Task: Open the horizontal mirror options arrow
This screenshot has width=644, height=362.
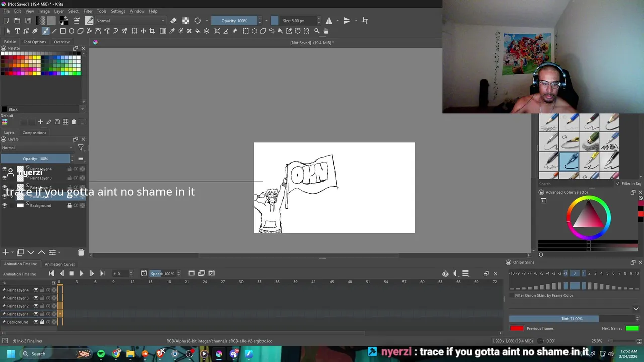Action: point(337,21)
